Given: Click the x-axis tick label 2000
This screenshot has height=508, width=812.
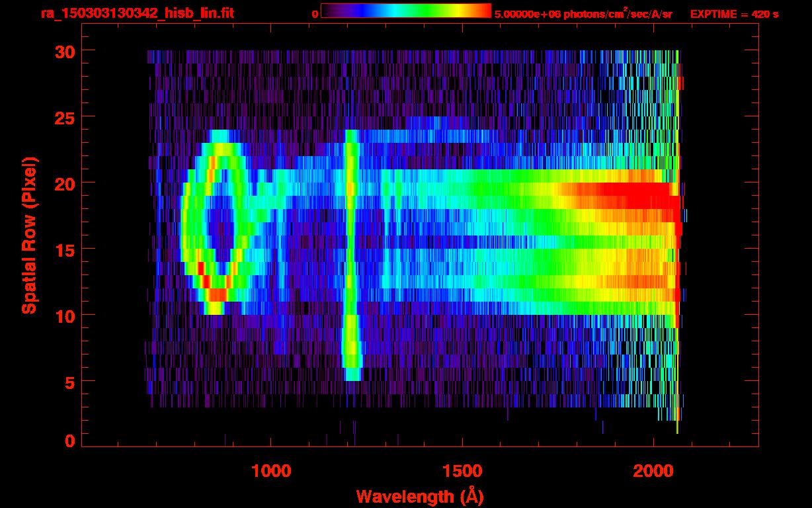Looking at the screenshot, I should click(x=653, y=470).
